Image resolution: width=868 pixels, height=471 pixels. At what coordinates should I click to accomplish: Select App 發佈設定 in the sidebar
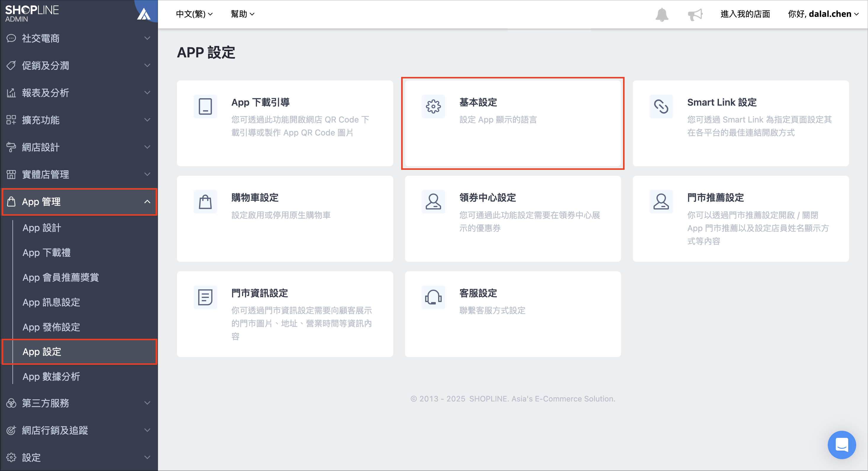[x=51, y=327]
